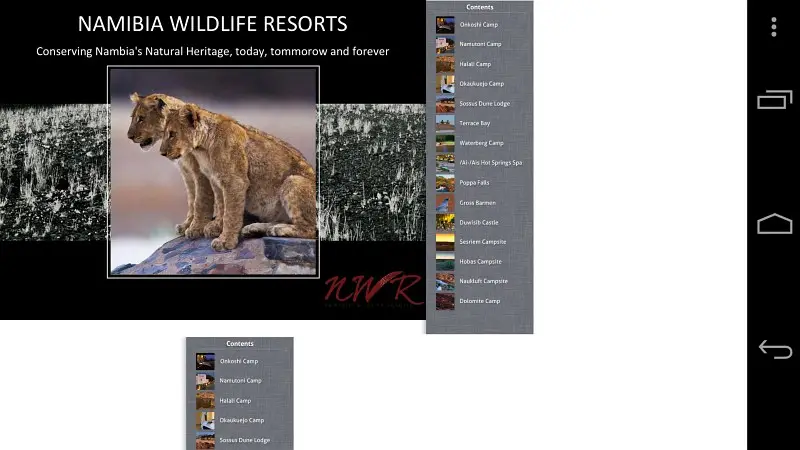This screenshot has width=800, height=450.
Task: Open the three-dot overflow menu
Action: 774,27
